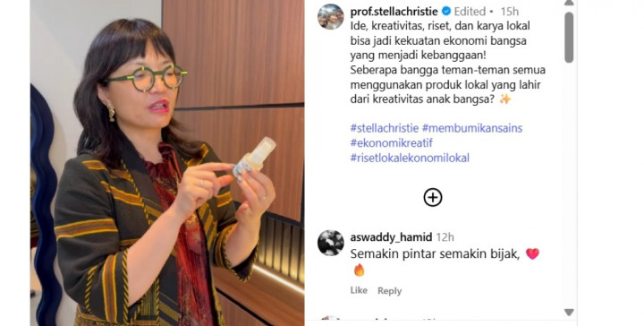Click the blue verified badge icon
The height and width of the screenshot is (326, 644).
tap(446, 11)
